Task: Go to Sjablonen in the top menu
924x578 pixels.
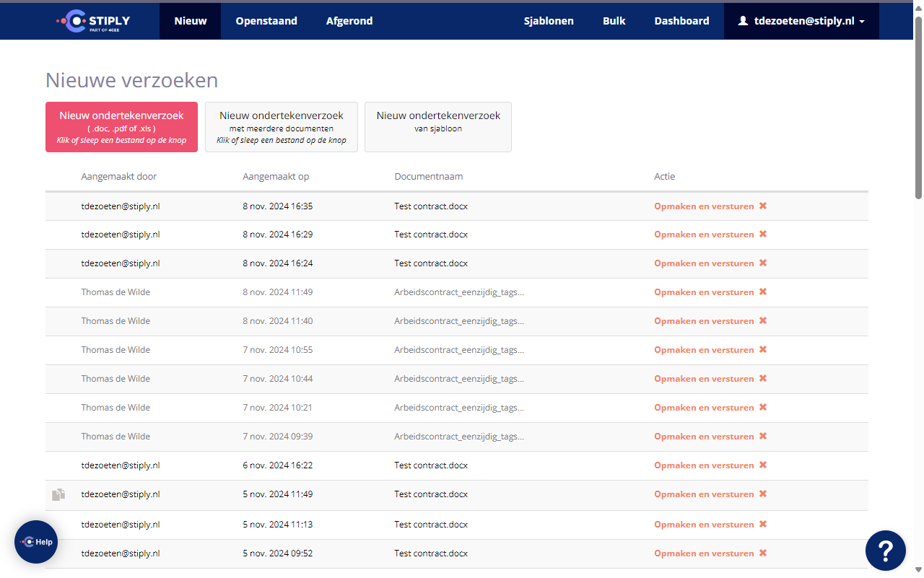Action: tap(549, 21)
